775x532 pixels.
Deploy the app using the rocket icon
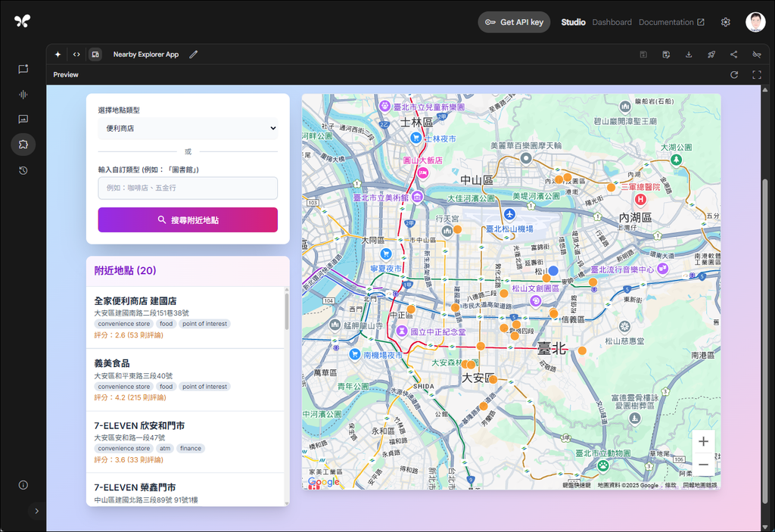click(x=711, y=54)
